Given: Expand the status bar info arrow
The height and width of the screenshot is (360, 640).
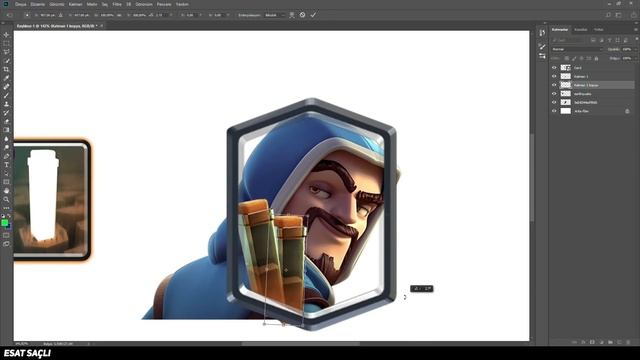Looking at the screenshot, I should (89, 344).
